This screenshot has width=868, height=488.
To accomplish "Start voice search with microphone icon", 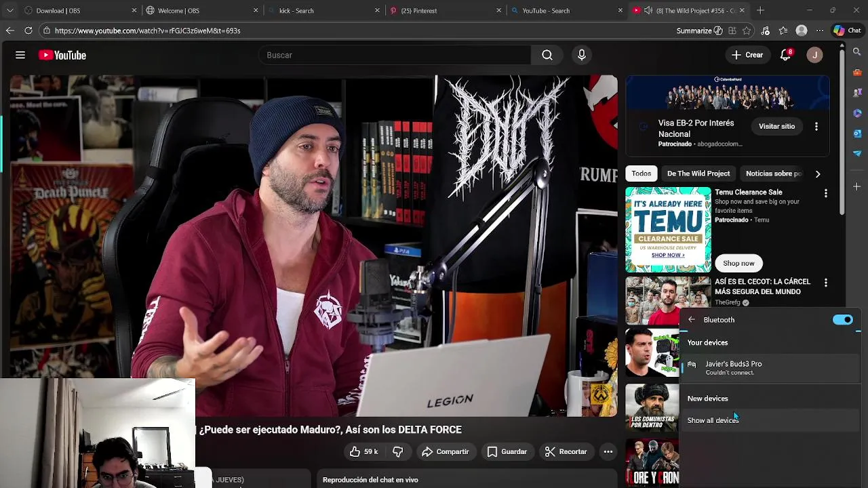I will point(581,55).
